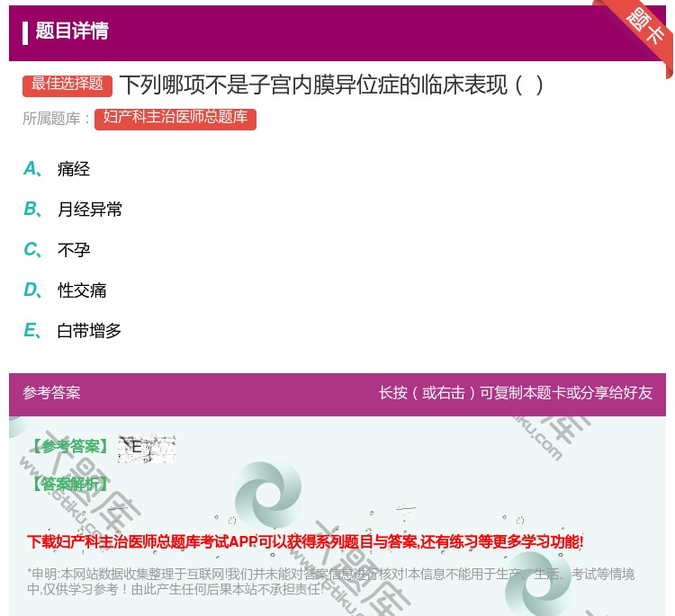Click the 参考答案 section header
Viewport: 675px width, 616px height.
pos(51,393)
